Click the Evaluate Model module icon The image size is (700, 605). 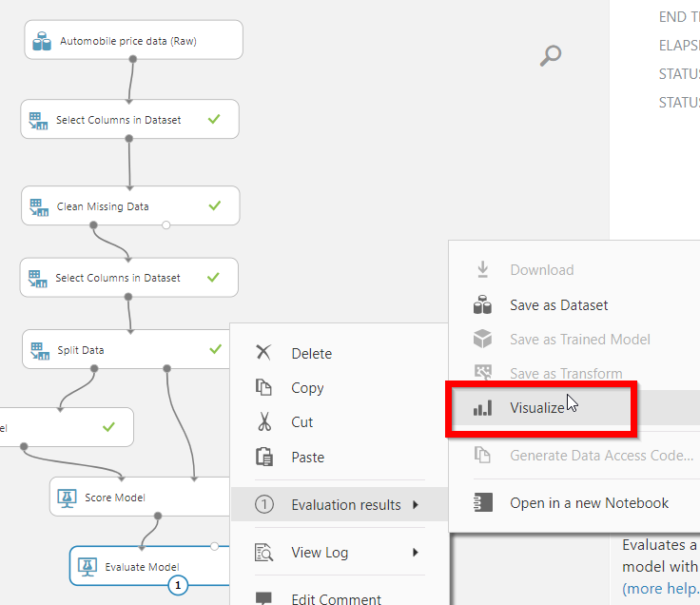(x=87, y=567)
